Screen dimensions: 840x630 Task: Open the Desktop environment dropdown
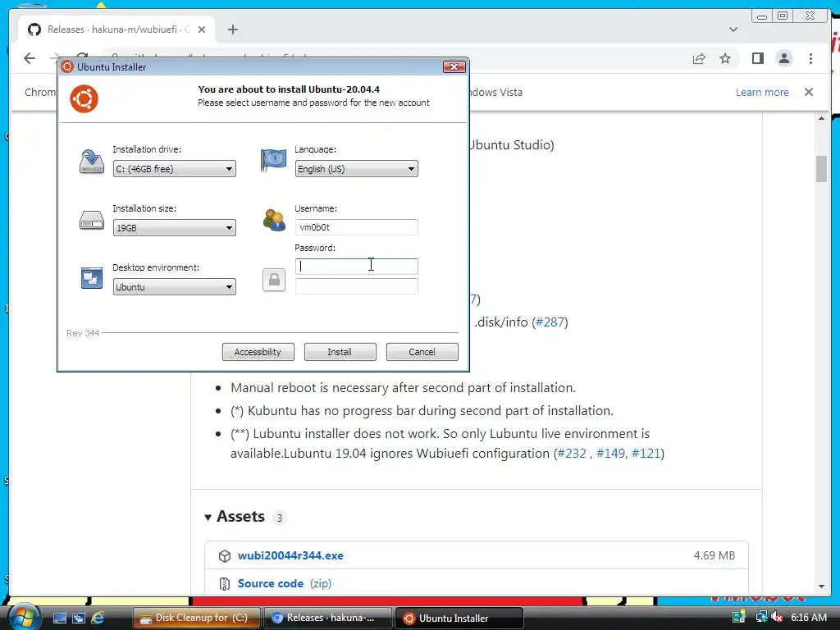click(174, 286)
